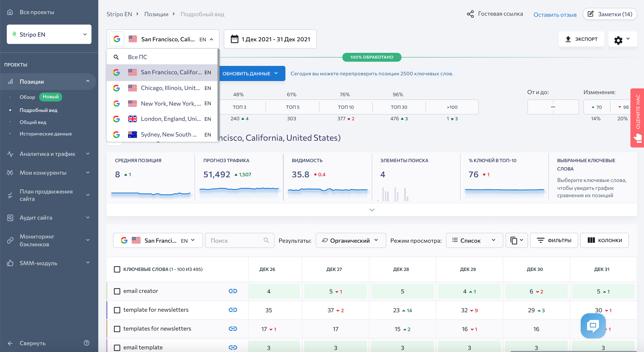Viewport: 644px width, 352px height.
Task: Check template for newsletters keyword
Action: coord(117,310)
